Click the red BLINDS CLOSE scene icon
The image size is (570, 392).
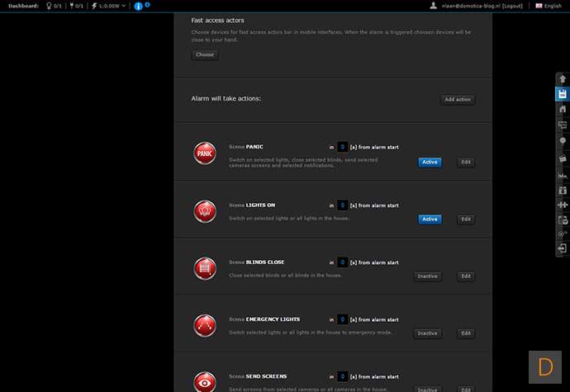pyautogui.click(x=205, y=268)
